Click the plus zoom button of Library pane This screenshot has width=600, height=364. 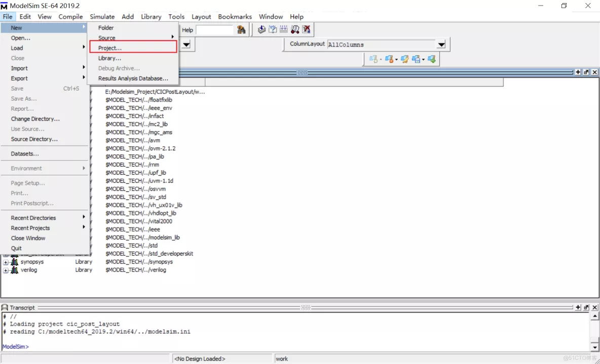tap(578, 72)
